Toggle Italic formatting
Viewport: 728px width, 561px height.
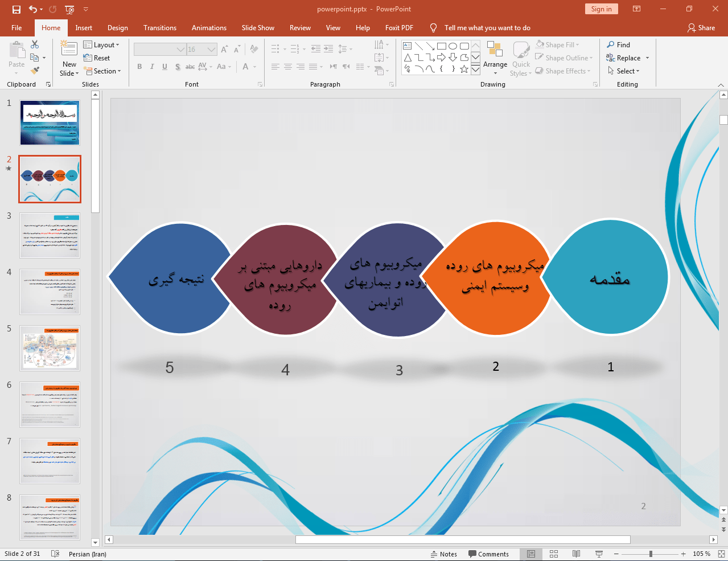pos(152,67)
